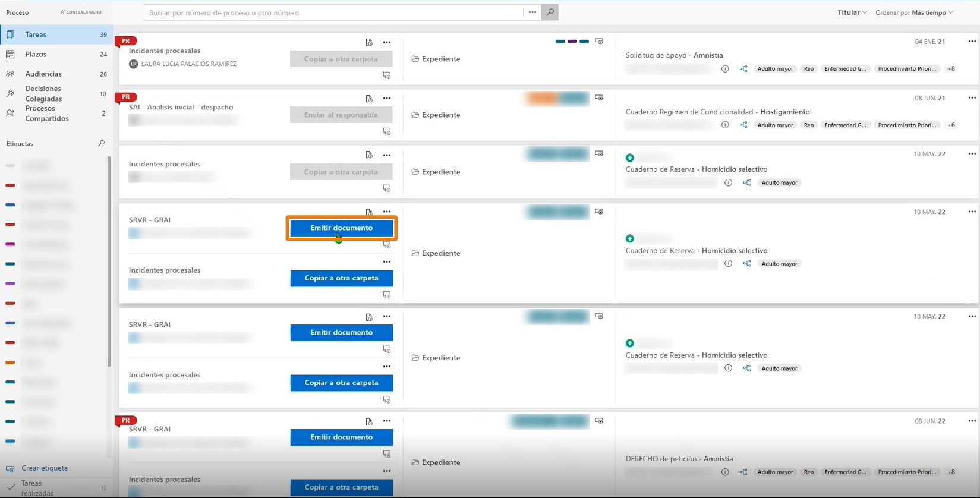Open document icon above Emitir documento, first SRVR - GRAI task
Viewport: 980px width, 498px height.
369,212
